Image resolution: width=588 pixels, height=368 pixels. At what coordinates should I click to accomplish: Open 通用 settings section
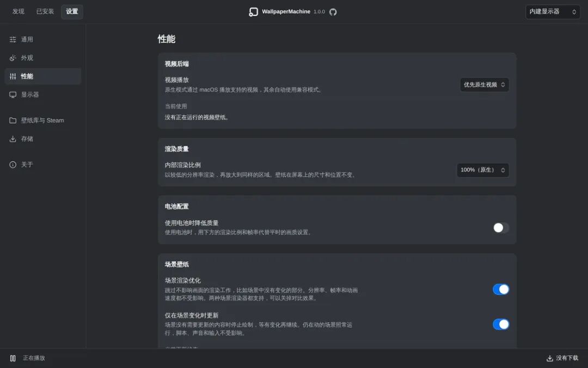pos(43,39)
